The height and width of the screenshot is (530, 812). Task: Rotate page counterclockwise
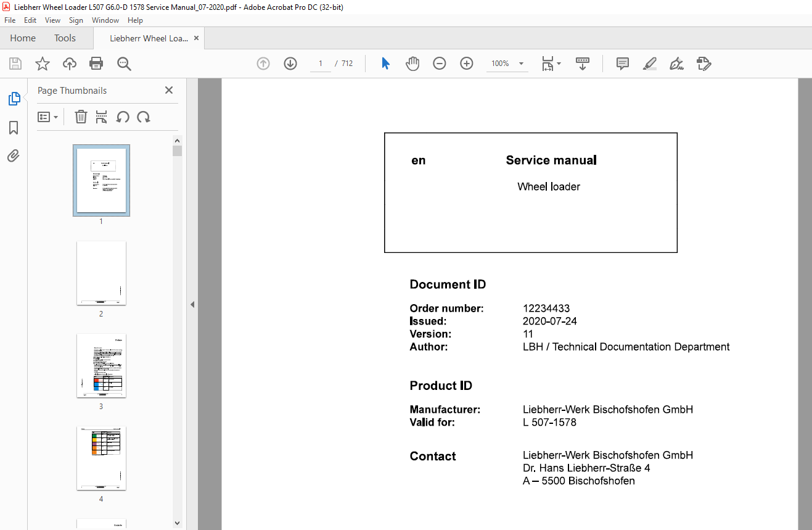coord(123,117)
